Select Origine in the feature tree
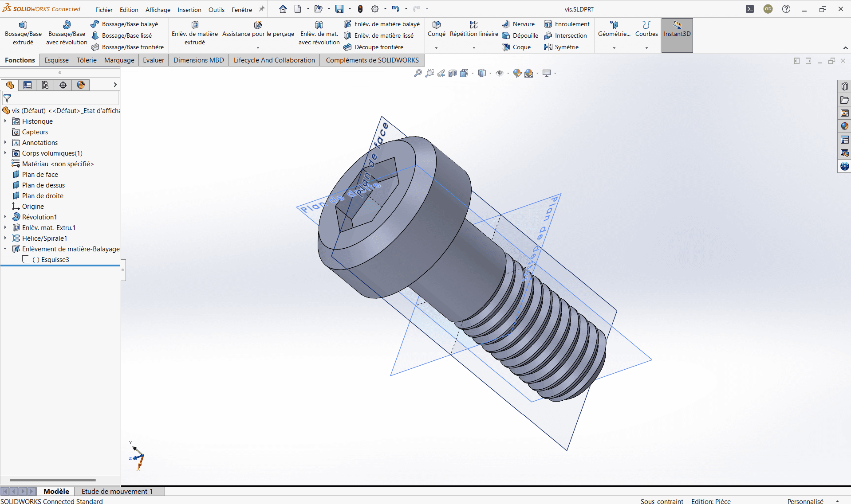The width and height of the screenshot is (851, 504). pos(33,207)
